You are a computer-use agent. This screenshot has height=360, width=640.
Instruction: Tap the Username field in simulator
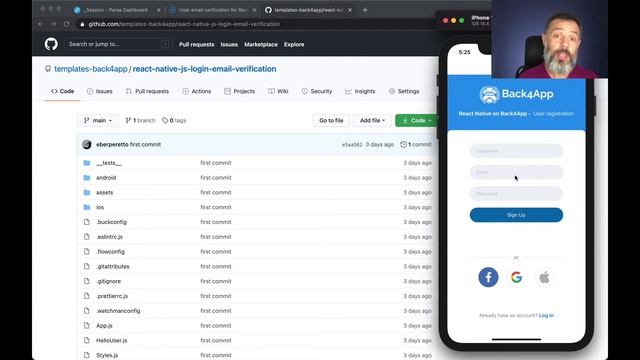click(516, 151)
